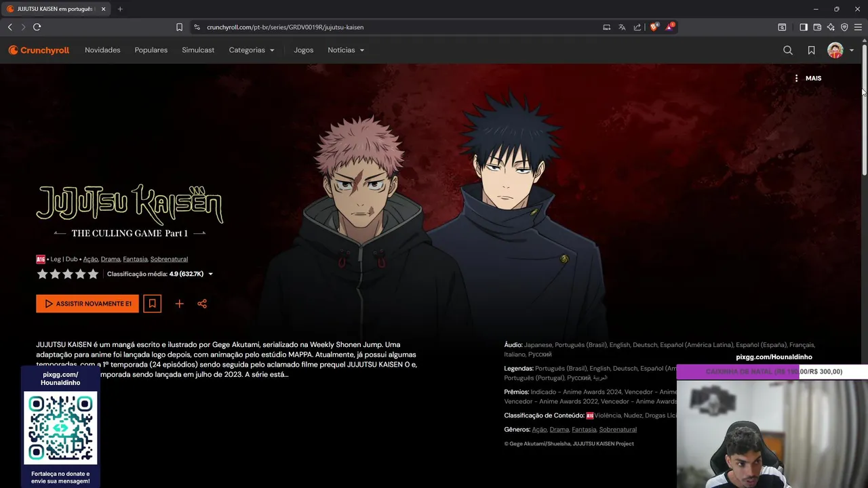
Task: Open a new browser tab with plus
Action: coord(120,9)
